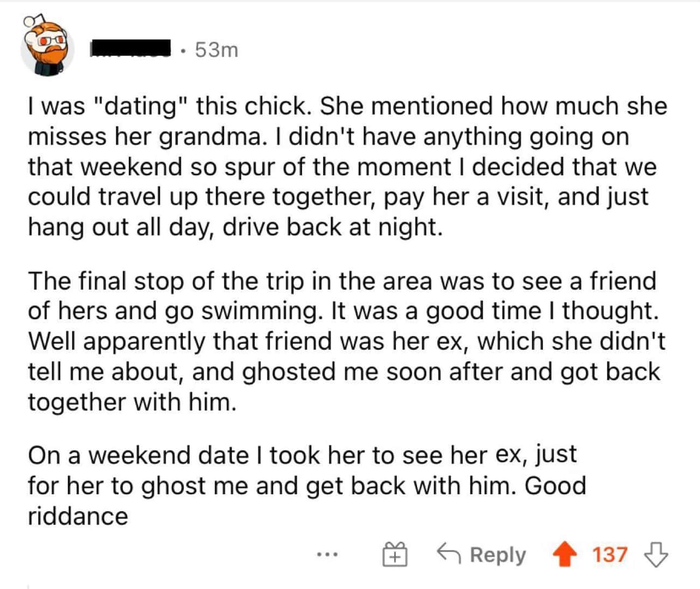Viewport: 700px width, 589px height.
Task: Open the commenter's bearded Snoo avatar
Action: click(47, 50)
